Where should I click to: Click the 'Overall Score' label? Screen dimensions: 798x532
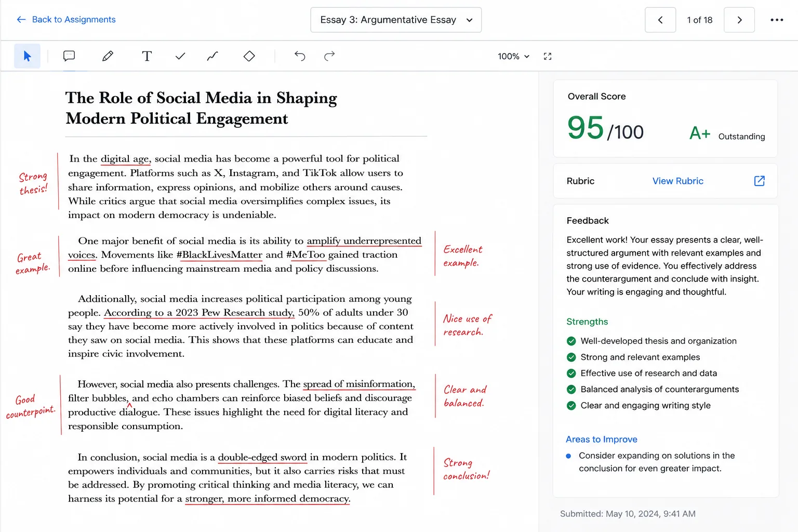coord(596,97)
